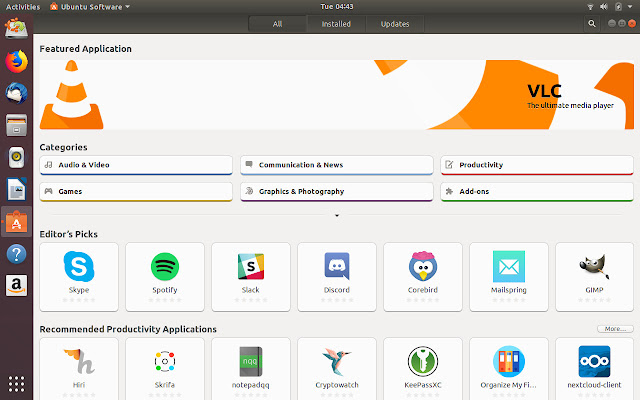Open the Productivity category

pyautogui.click(x=537, y=165)
